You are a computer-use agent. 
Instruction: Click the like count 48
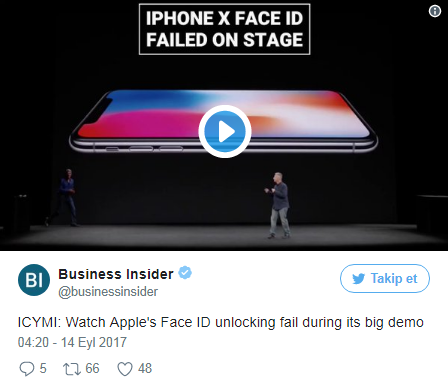145,369
